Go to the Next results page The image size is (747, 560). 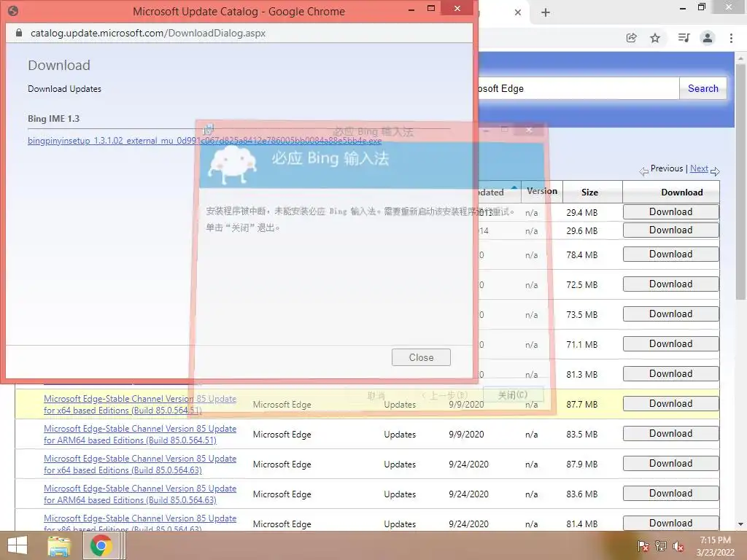[x=699, y=168]
